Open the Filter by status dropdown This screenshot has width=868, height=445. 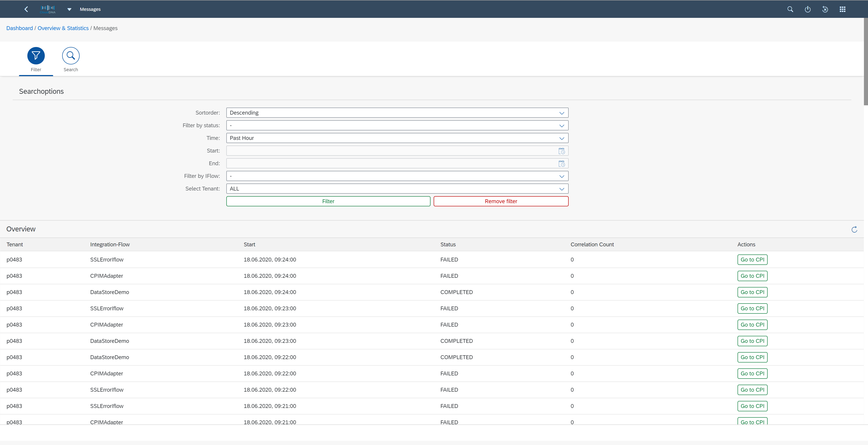click(x=561, y=126)
